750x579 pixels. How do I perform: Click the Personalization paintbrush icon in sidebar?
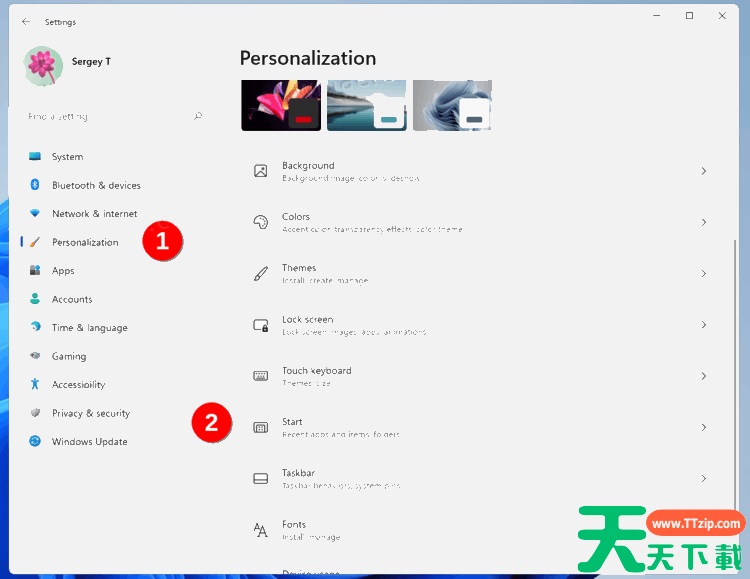coord(35,242)
